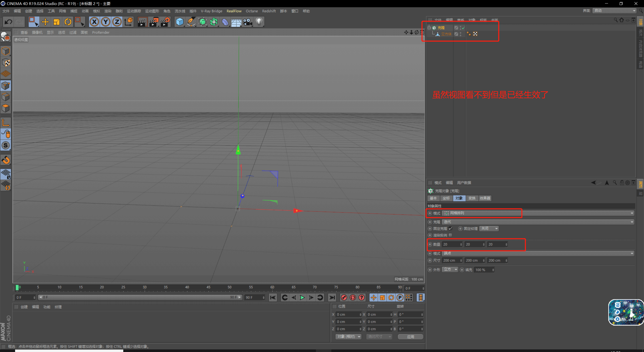The height and width of the screenshot is (352, 644).
Task: Toggle the 克隆 object enable checkmark
Action: tap(463, 28)
